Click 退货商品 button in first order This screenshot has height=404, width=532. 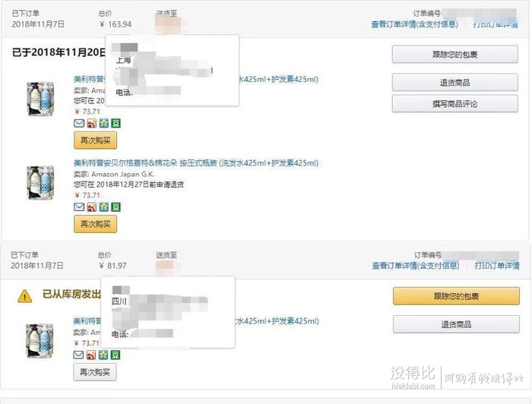(455, 82)
